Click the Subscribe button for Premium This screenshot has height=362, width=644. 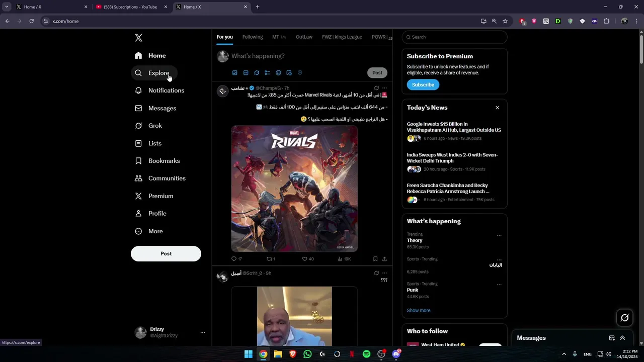tap(423, 84)
